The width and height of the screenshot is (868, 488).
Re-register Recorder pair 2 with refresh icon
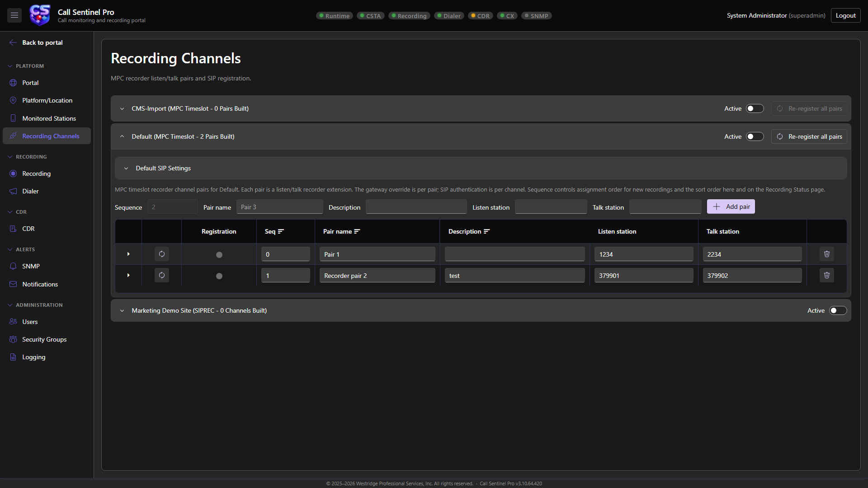click(x=162, y=275)
